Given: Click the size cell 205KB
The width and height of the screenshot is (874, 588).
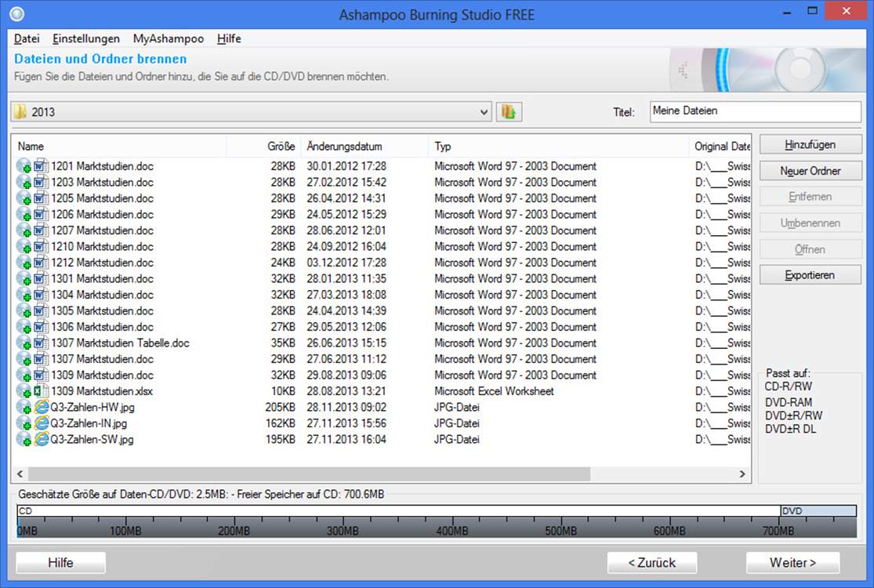Looking at the screenshot, I should (x=281, y=408).
